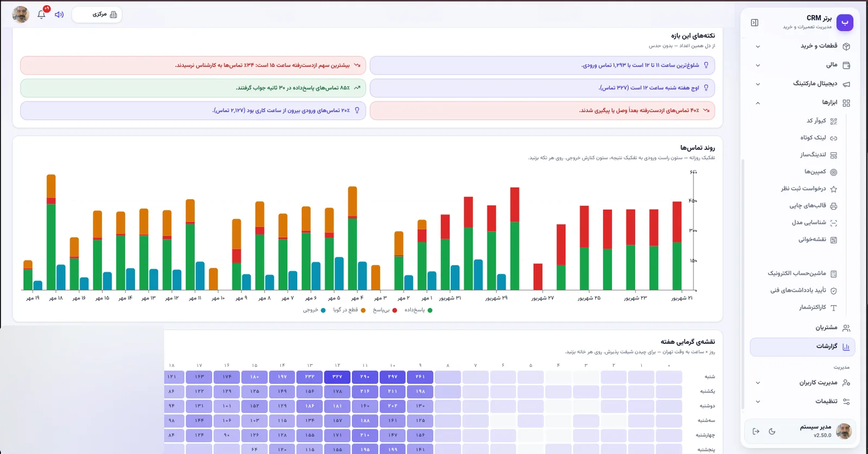
Task: Click the heatmap cell showing ۲۱۶ in the یکشنبه row
Action: [365, 391]
